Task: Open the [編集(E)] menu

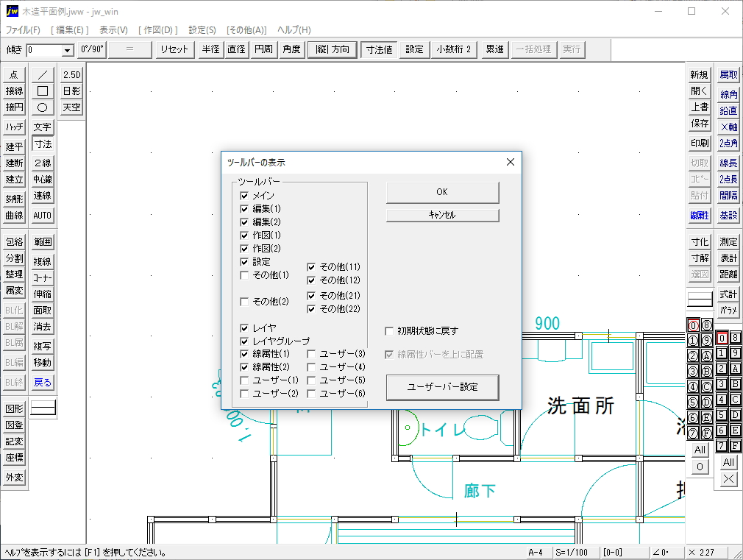Action: [x=70, y=30]
